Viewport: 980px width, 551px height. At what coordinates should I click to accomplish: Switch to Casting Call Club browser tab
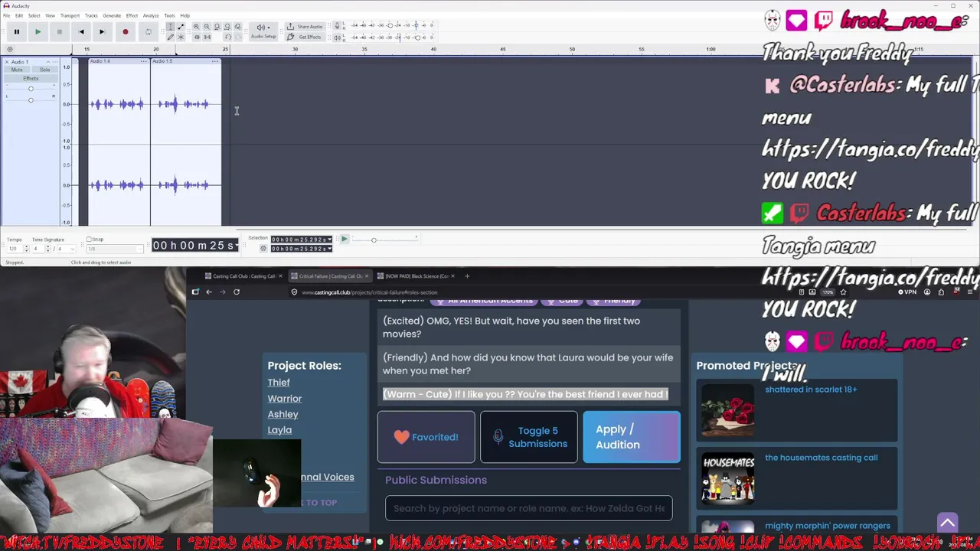coord(242,276)
